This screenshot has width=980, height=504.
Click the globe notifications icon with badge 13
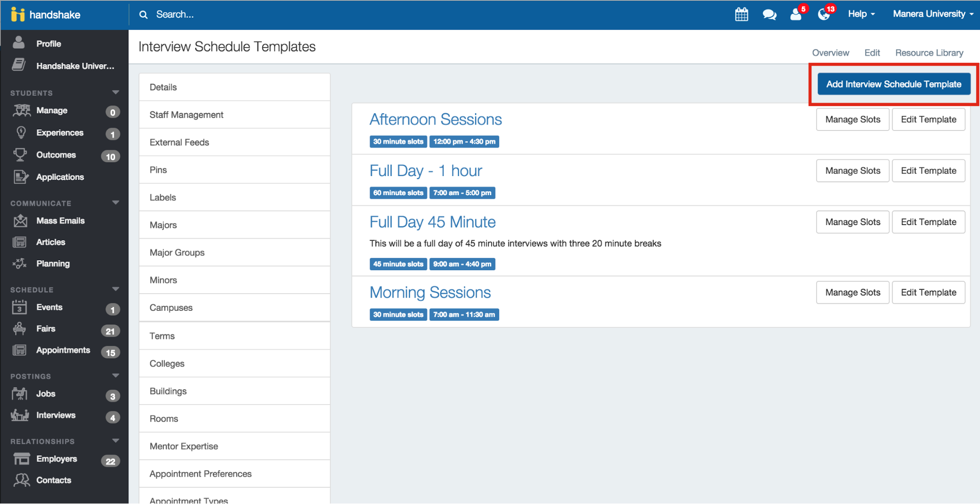(824, 14)
